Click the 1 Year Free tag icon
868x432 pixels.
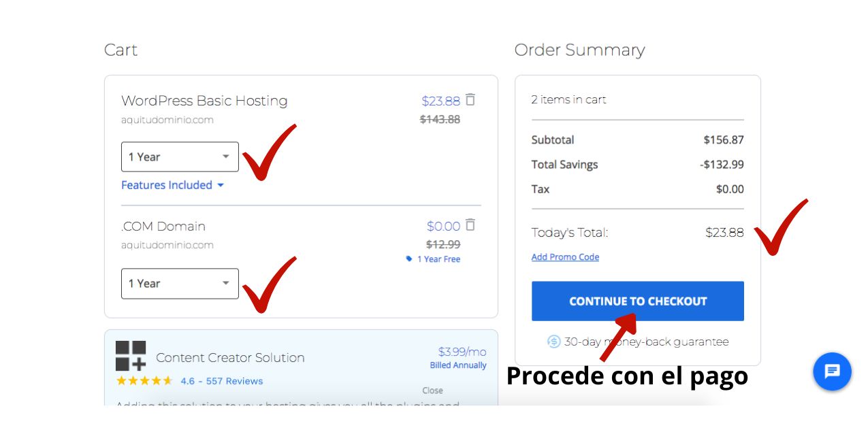pos(409,259)
